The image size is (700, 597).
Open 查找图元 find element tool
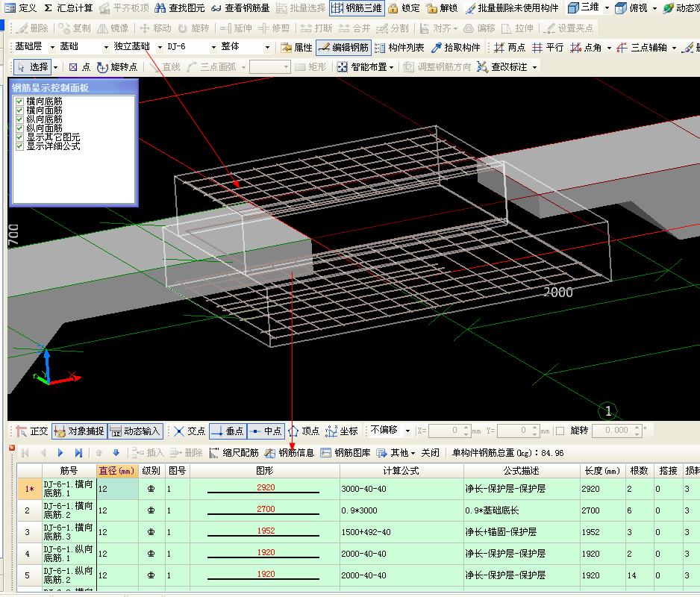point(179,7)
